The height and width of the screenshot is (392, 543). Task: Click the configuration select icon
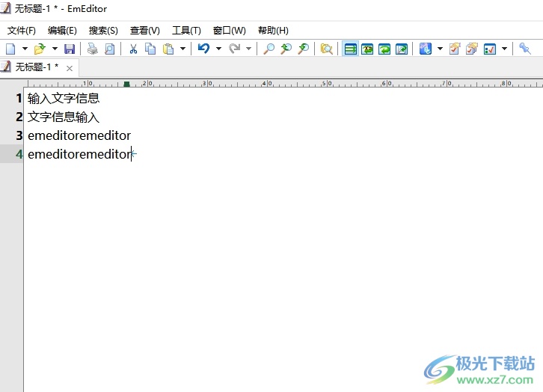tap(426, 49)
